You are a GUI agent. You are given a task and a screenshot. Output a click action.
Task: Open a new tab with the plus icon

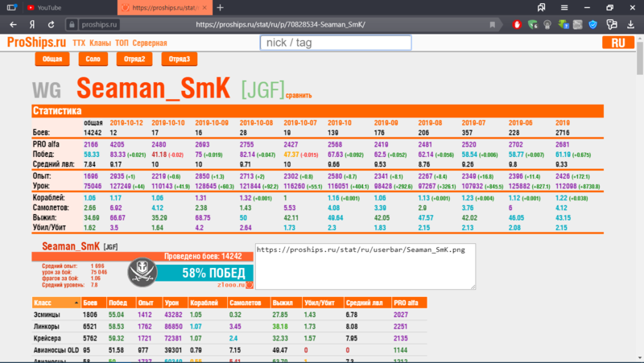[x=220, y=7]
